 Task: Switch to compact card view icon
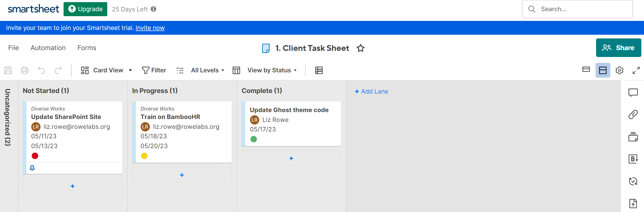coord(586,69)
